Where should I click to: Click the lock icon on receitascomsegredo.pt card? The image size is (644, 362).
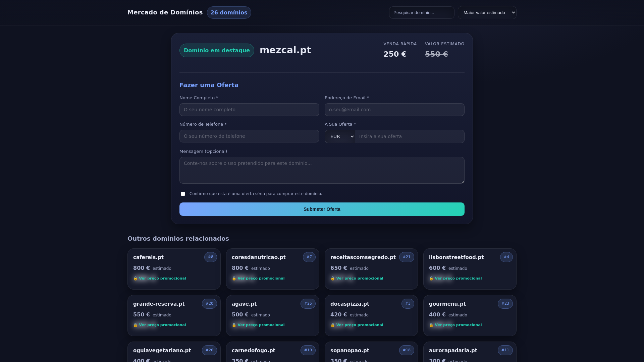coord(333,279)
